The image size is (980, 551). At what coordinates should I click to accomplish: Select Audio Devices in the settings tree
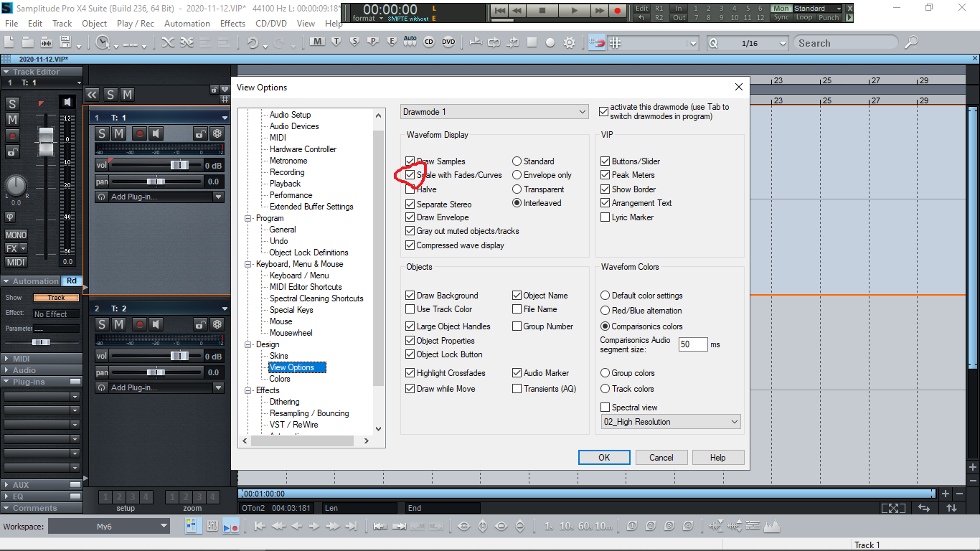294,126
